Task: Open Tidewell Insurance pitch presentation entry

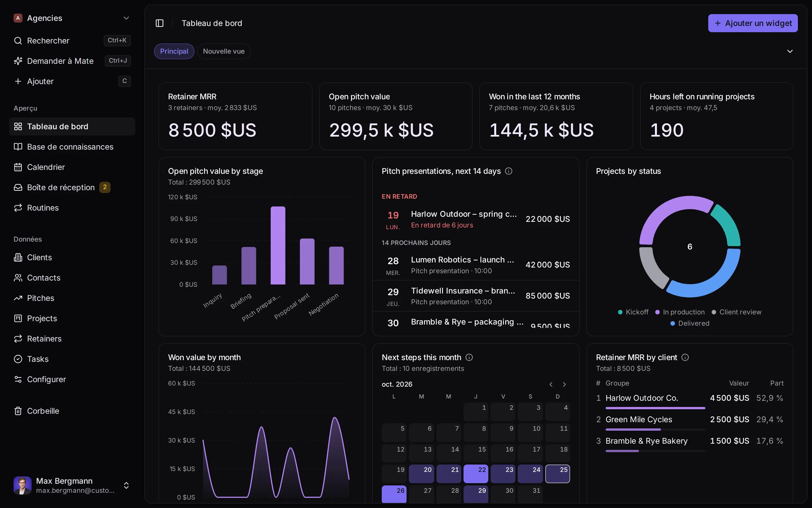Action: click(475, 296)
